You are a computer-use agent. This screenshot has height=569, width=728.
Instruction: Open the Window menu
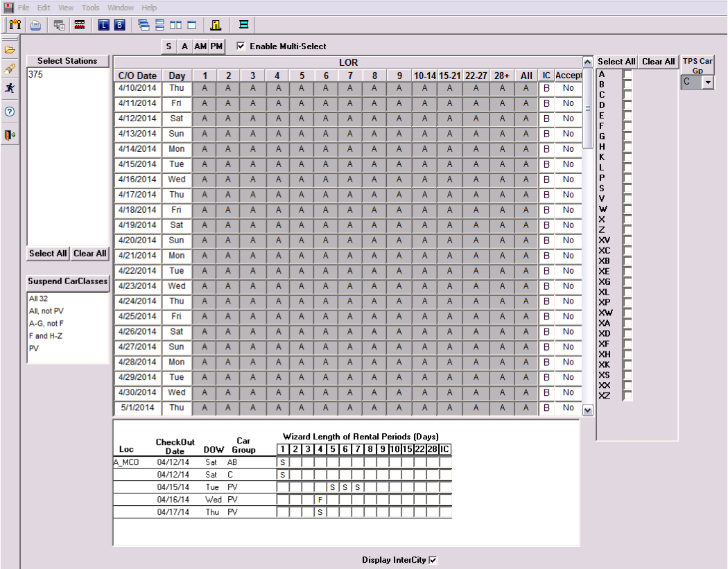pos(121,8)
